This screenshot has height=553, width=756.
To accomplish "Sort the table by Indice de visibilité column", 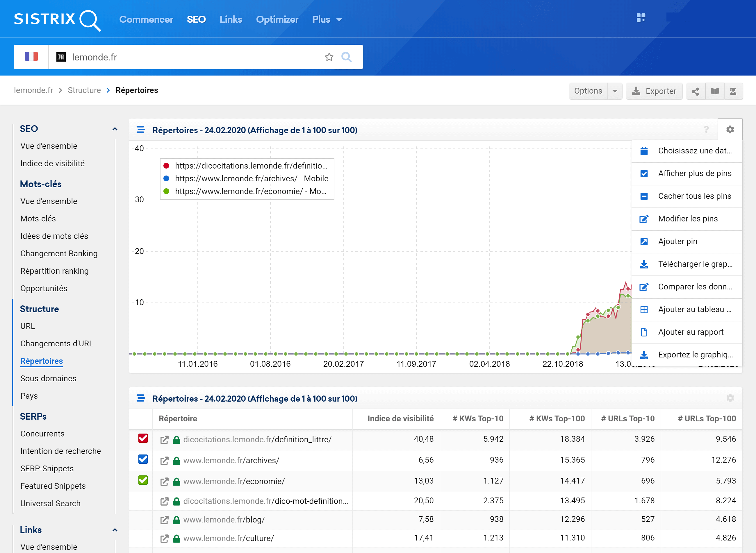I will pos(400,418).
